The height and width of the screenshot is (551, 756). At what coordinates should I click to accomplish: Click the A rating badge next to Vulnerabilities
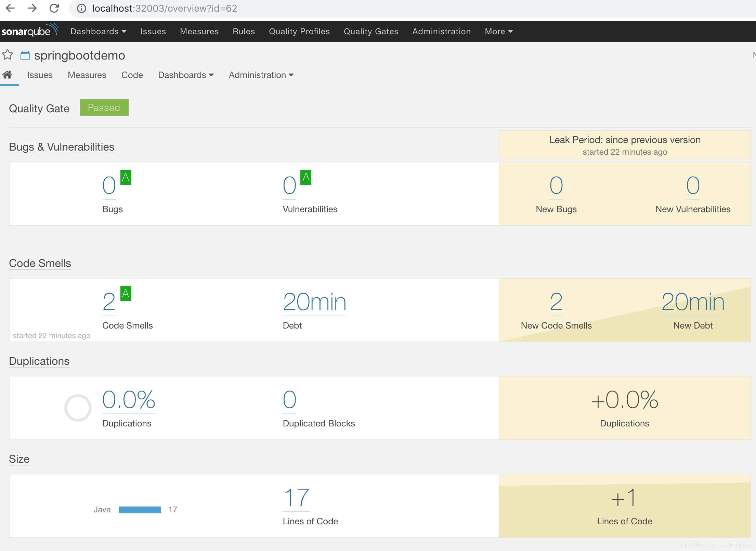pos(306,177)
